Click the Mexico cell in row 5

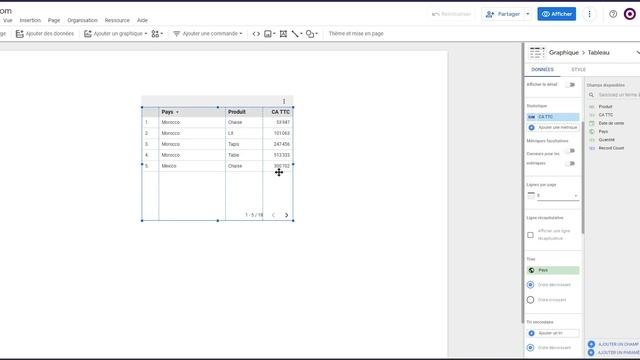(169, 166)
